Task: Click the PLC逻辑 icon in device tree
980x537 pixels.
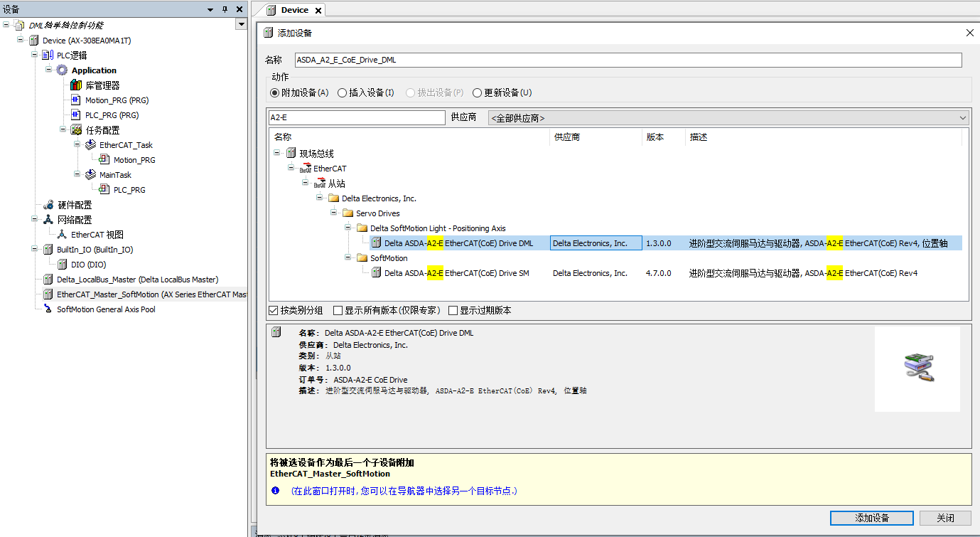Action: tap(48, 55)
